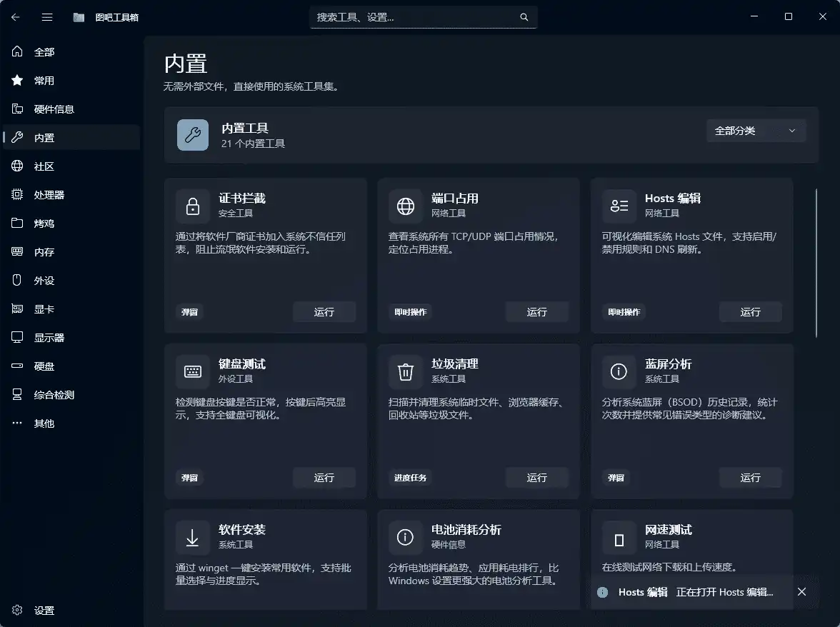Click the 搜索工具、设置 search field
Viewport: 840px width, 627px height.
click(423, 17)
